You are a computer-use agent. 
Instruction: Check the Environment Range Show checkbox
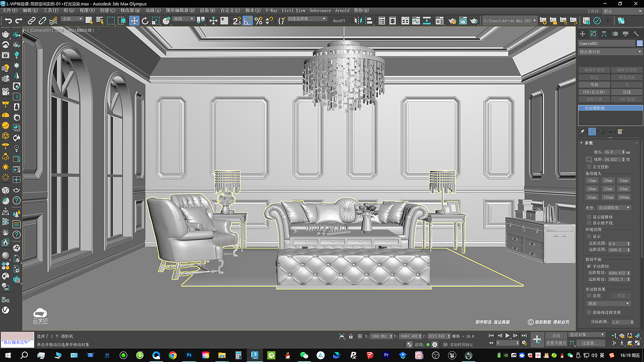coord(589,236)
